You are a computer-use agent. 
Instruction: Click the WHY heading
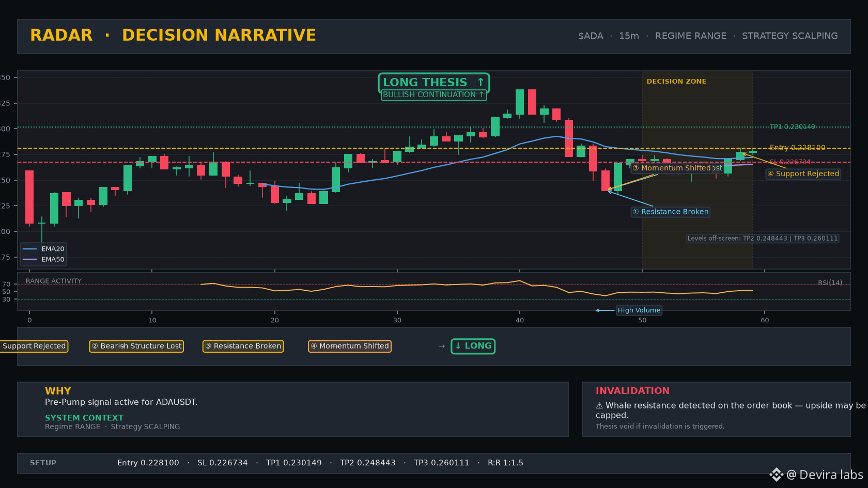[x=58, y=391]
